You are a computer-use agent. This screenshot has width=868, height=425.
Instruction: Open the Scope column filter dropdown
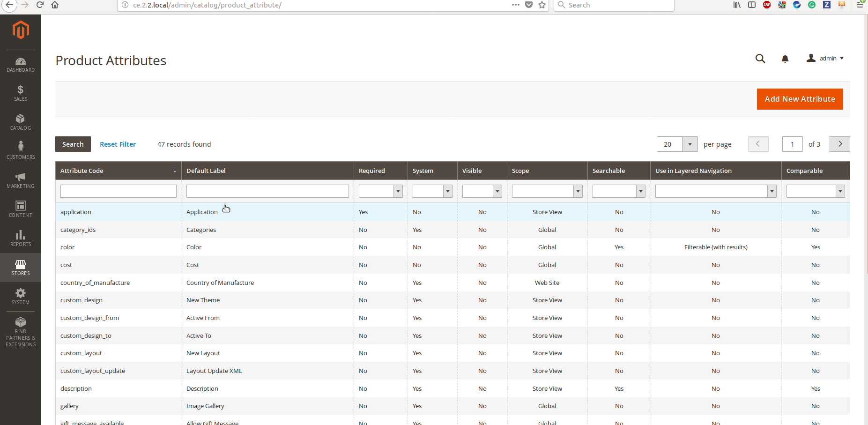578,191
